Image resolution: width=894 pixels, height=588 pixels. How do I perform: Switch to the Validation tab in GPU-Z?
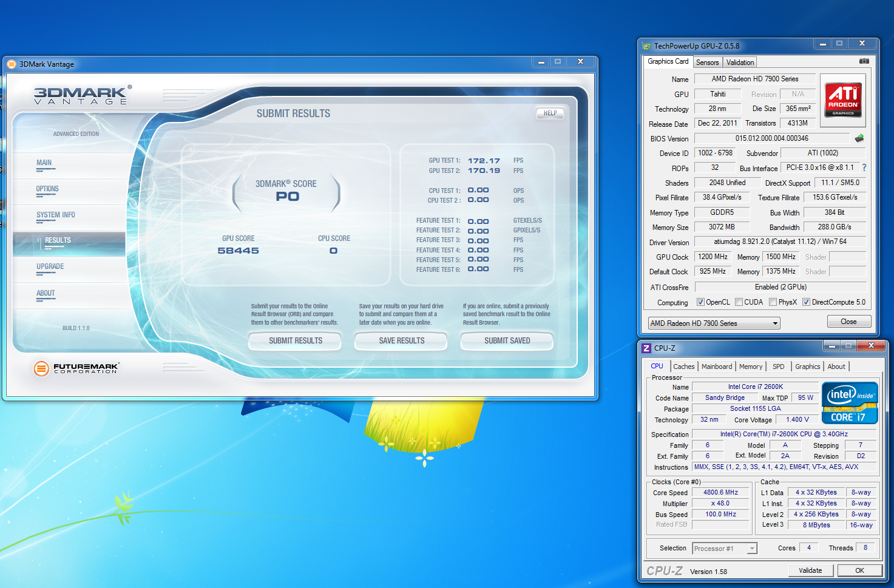740,63
